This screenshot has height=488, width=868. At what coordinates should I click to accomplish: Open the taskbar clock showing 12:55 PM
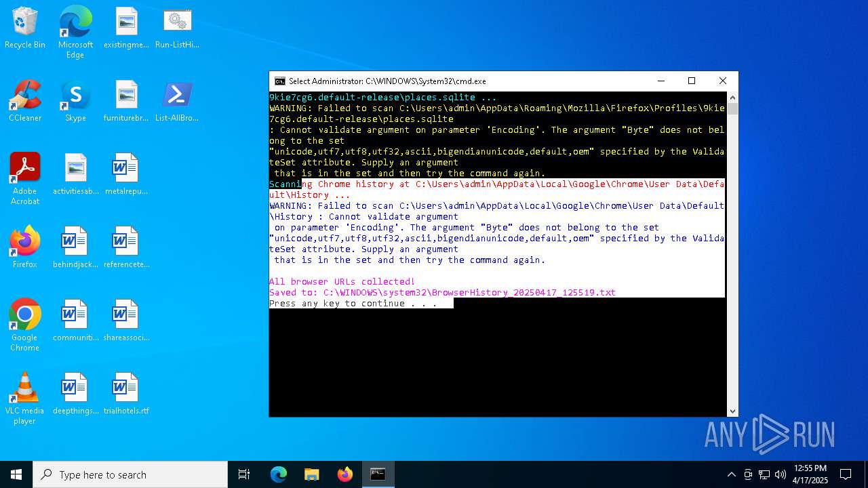point(810,474)
